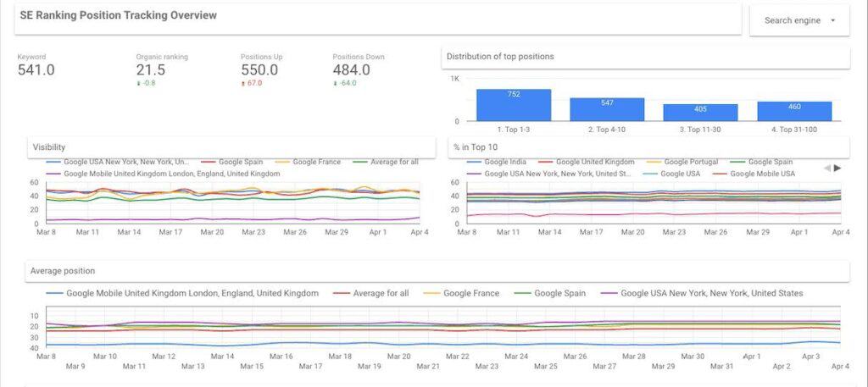This screenshot has height=387, width=868.
Task: Click the SE Ranking Position Tracking Overview title
Action: pyautogui.click(x=118, y=15)
